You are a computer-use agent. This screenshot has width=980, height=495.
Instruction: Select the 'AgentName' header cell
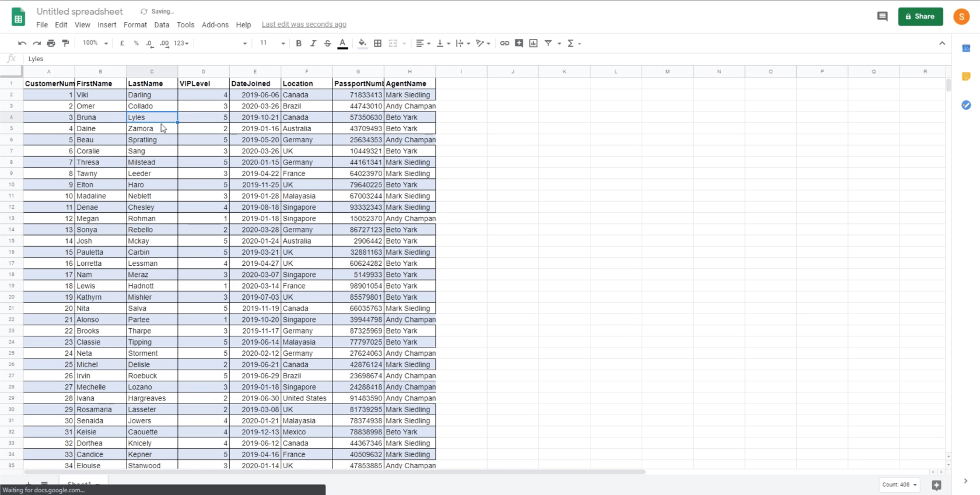click(x=409, y=83)
